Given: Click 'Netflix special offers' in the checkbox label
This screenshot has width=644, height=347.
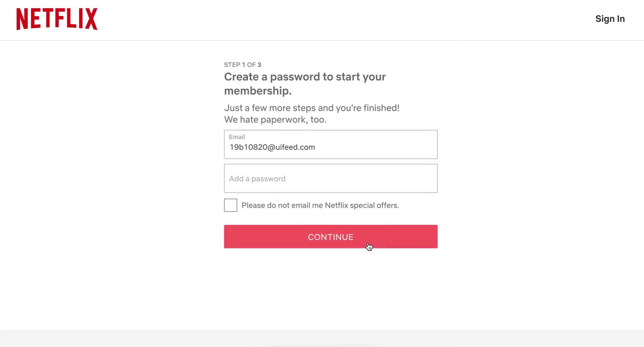Looking at the screenshot, I should coord(362,205).
